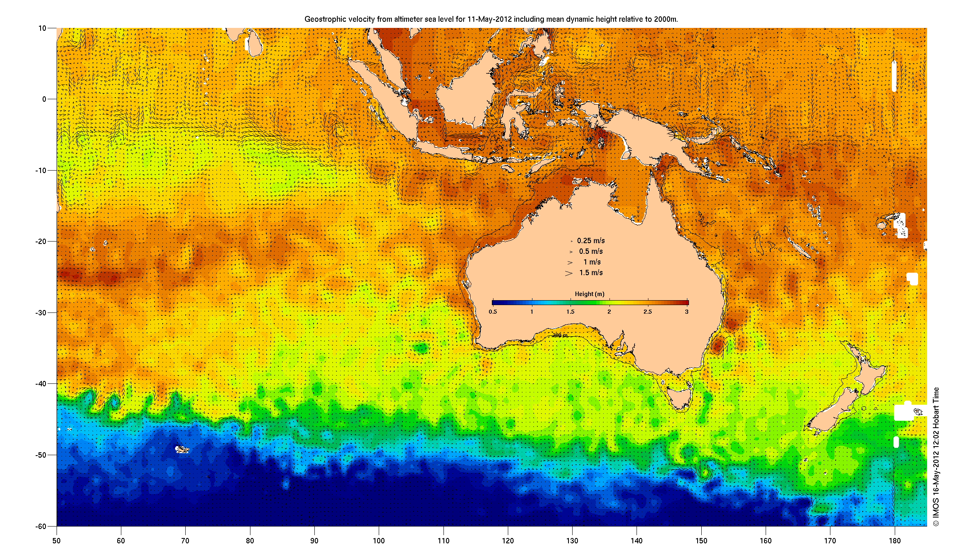
Task: Click the 0.25 m/s legend arrow
Action: click(571, 241)
